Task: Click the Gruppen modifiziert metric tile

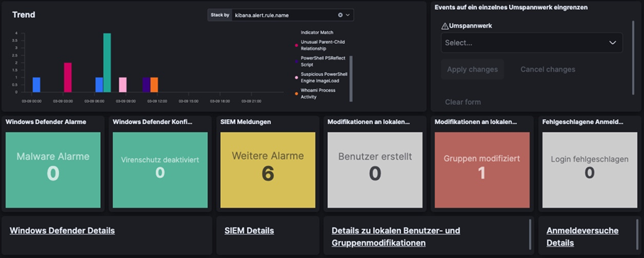Action: (482, 170)
